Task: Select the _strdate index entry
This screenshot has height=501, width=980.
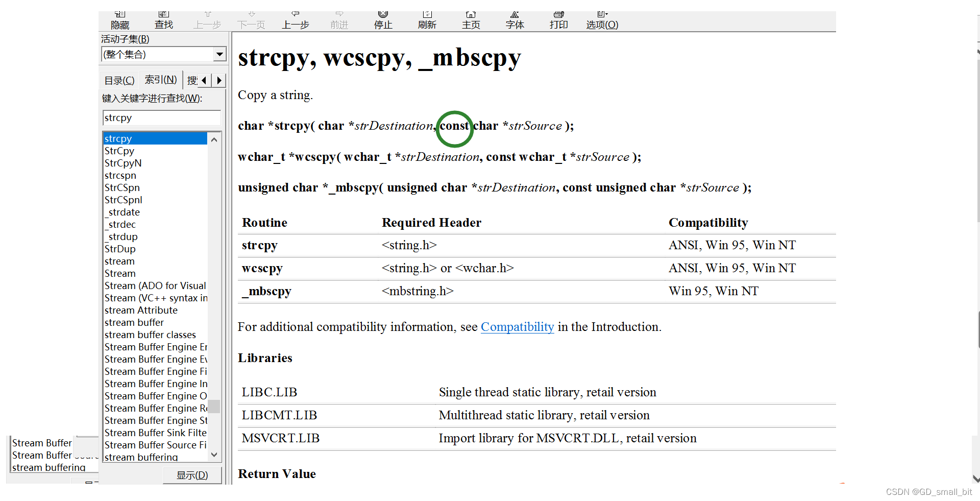Action: (122, 212)
